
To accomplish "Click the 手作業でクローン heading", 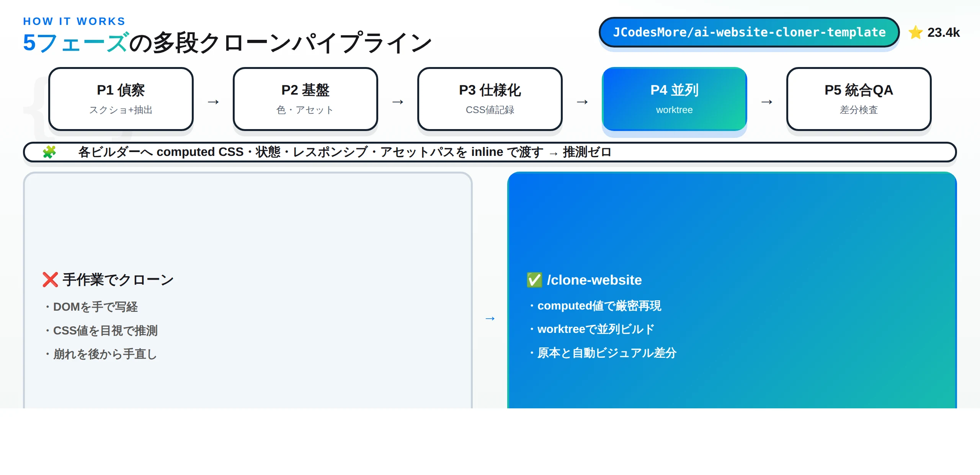I will (x=118, y=280).
